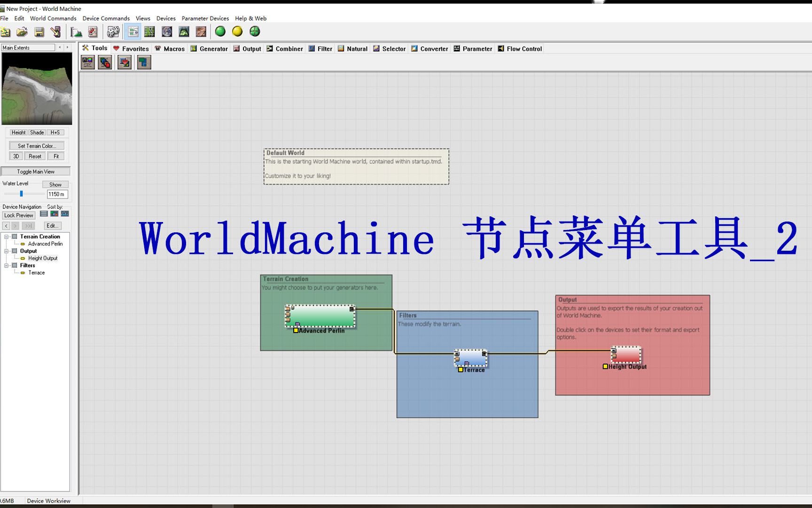Switch to the Combiner tab
The width and height of the screenshot is (812, 508).
point(285,48)
